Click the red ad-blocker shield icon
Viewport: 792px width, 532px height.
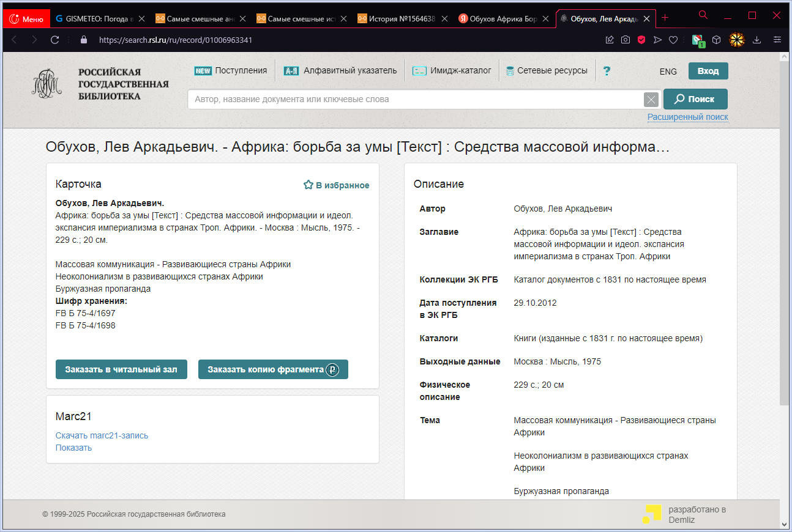pos(641,40)
